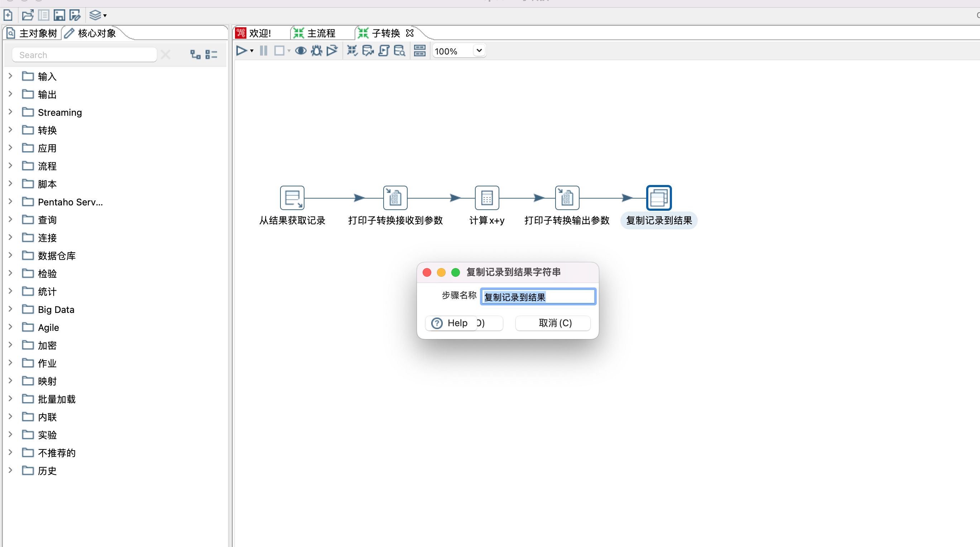Click the Run transformation play icon

tap(241, 51)
